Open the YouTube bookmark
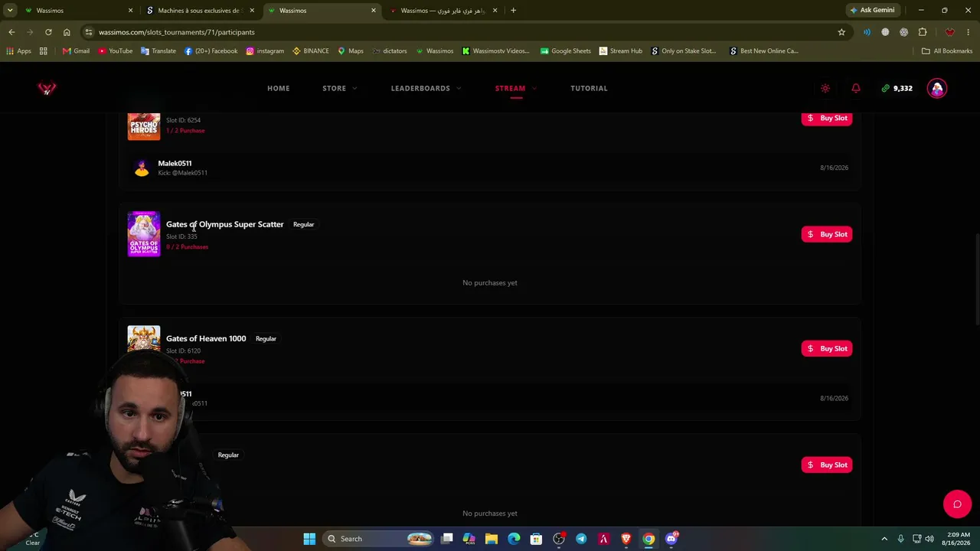980x551 pixels. [115, 51]
